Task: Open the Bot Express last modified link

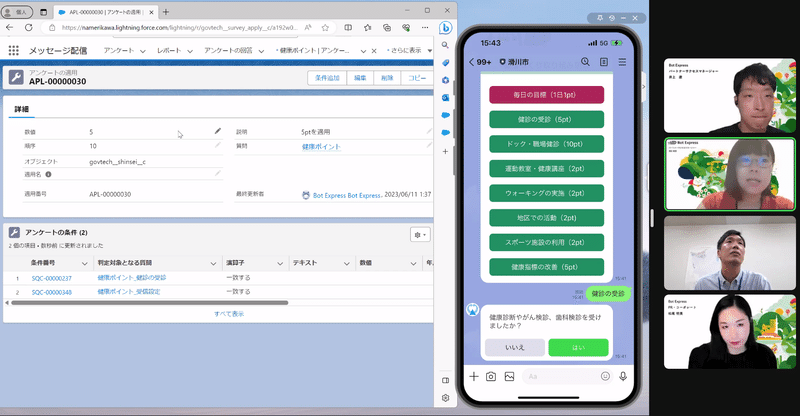Action: click(347, 195)
